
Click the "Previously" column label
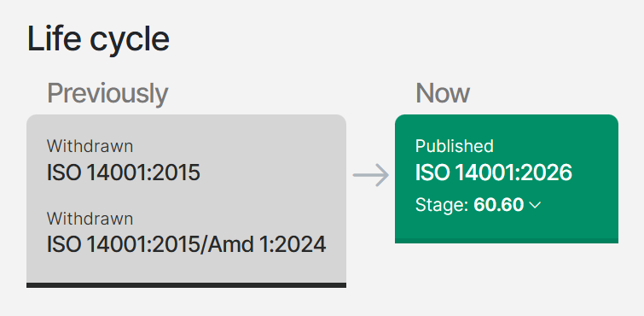coord(107,94)
